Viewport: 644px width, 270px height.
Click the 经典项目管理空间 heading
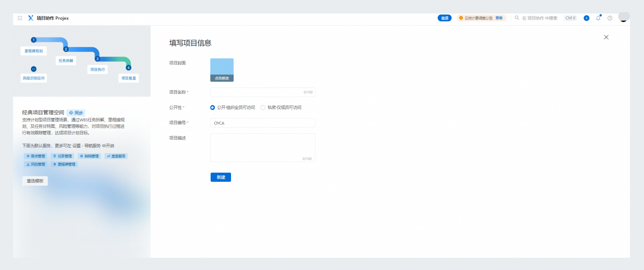pos(43,113)
